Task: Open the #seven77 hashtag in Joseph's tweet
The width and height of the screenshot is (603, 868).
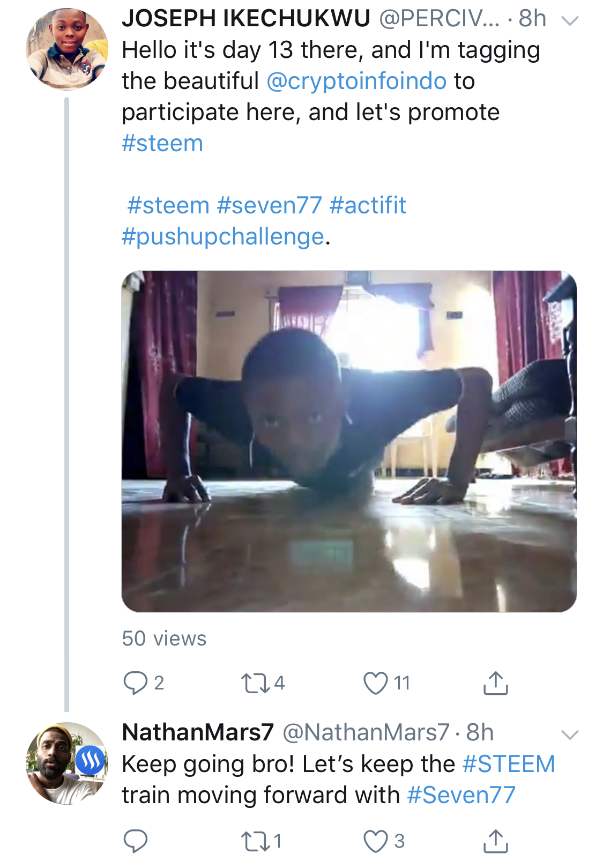Action: [269, 205]
